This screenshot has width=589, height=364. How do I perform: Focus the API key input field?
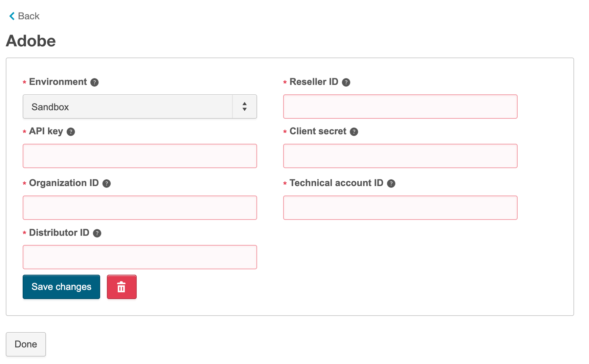click(140, 156)
